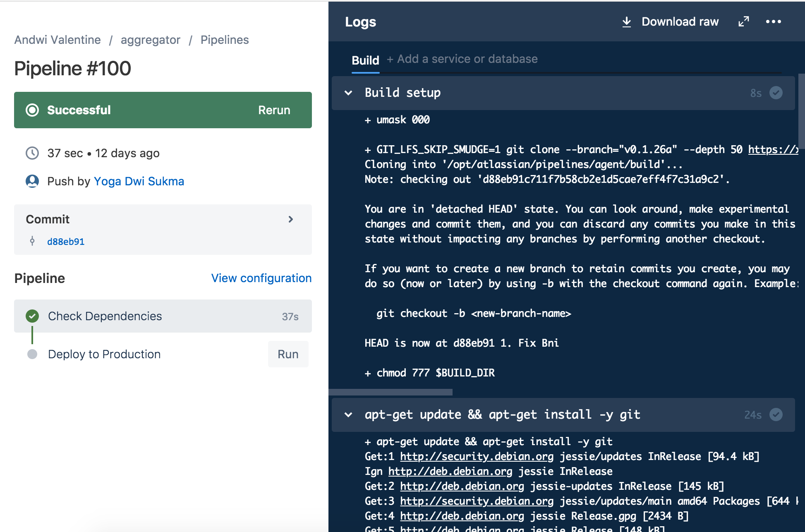Select the grey Deploy to Production status dot
The image size is (805, 532).
(x=32, y=354)
